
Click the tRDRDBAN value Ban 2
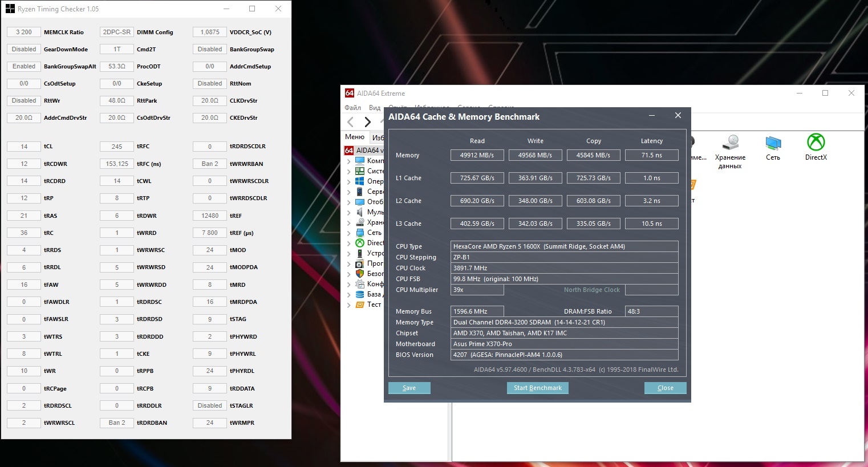pyautogui.click(x=117, y=423)
